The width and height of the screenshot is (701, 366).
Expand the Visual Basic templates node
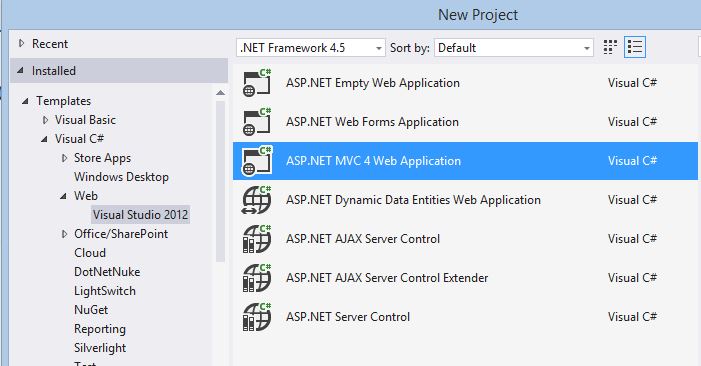pyautogui.click(x=45, y=120)
